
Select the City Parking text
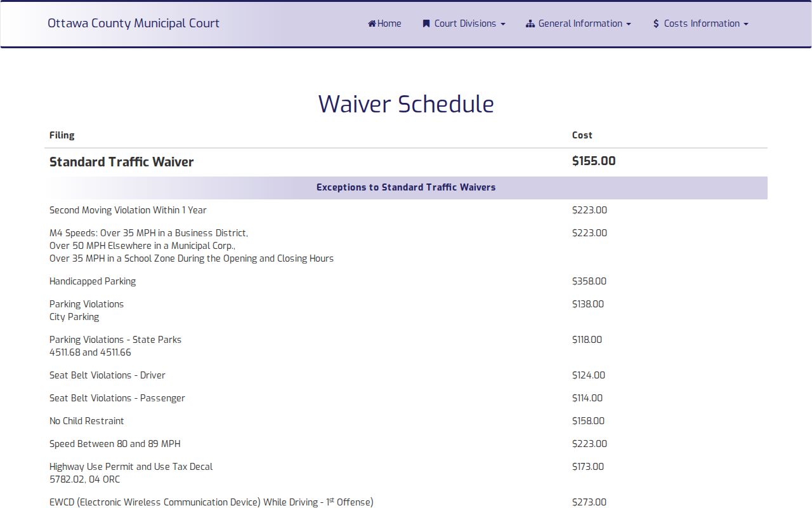74,317
